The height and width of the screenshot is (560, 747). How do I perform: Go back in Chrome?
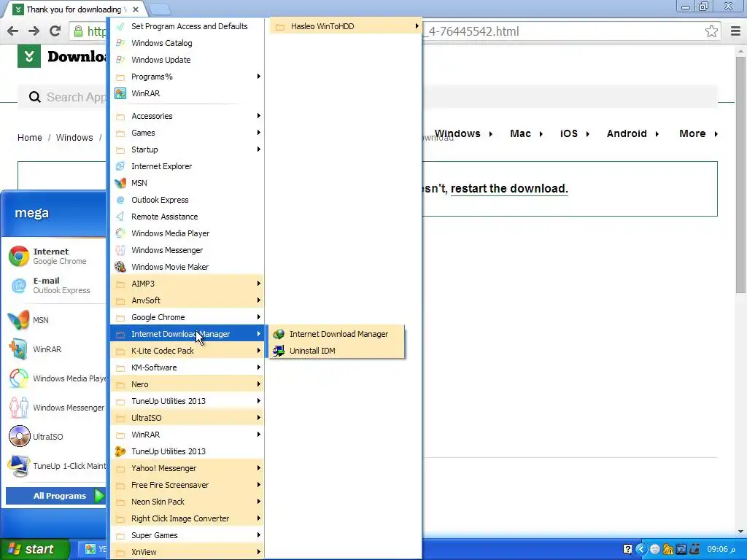13,31
